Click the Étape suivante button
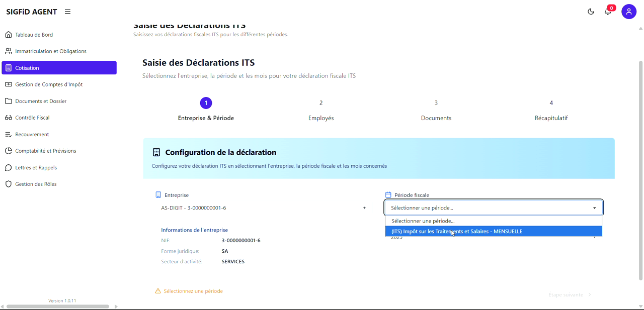 pyautogui.click(x=569, y=294)
